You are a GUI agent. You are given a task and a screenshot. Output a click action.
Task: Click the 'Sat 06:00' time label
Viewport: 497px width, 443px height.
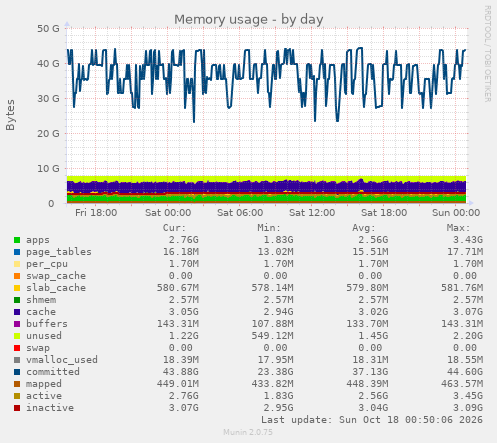click(240, 213)
